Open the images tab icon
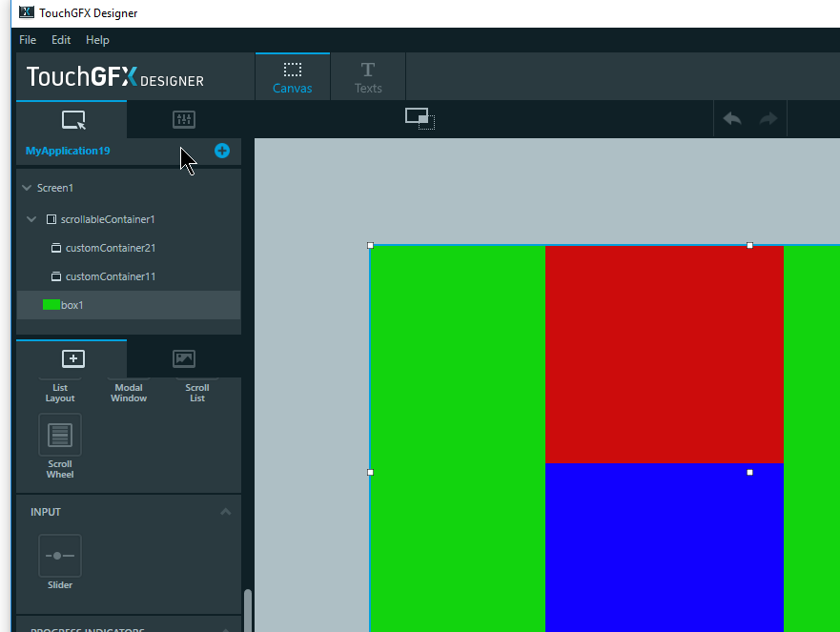This screenshot has width=840, height=632. tap(184, 358)
